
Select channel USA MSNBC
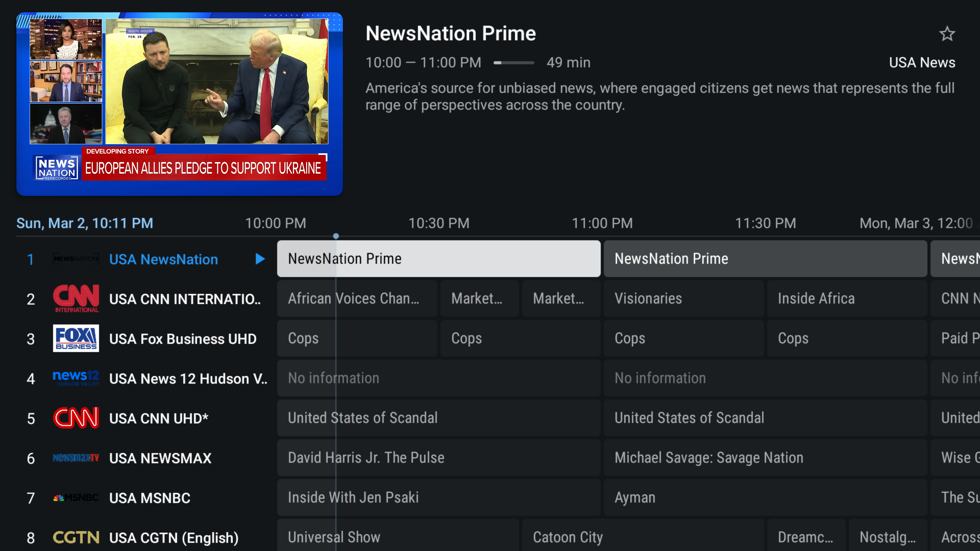[150, 498]
